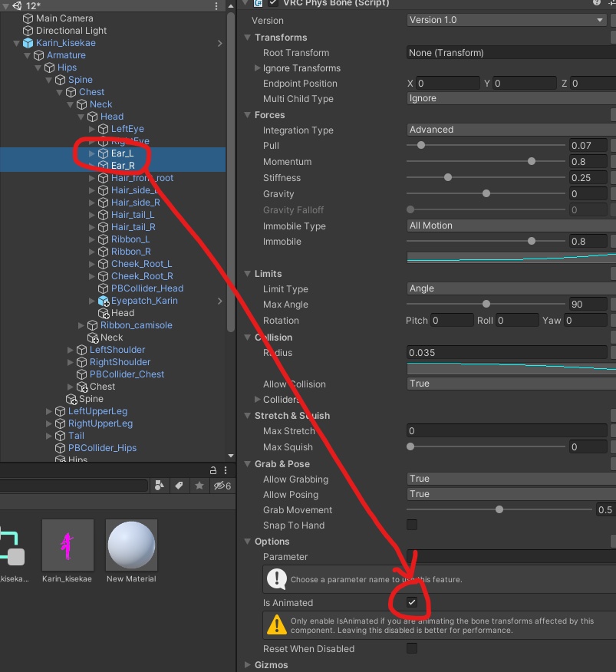Click the Root Transform object field
Image resolution: width=616 pixels, height=672 pixels.
(511, 53)
